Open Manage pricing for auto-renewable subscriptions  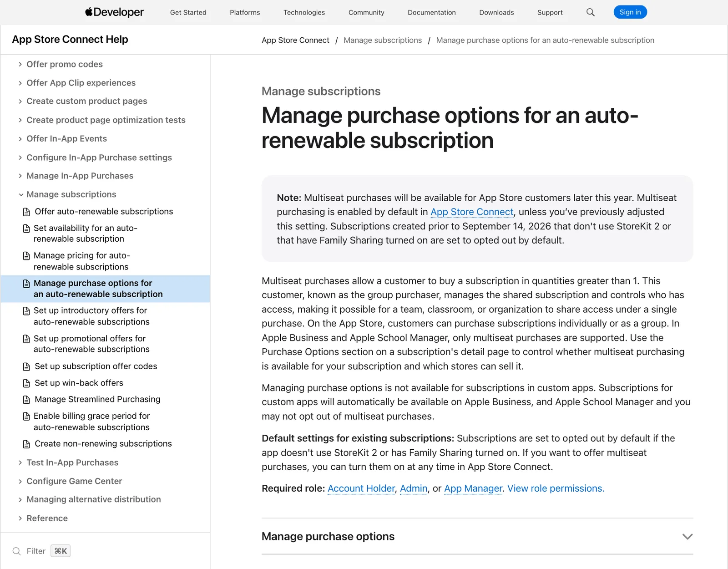[x=81, y=261]
